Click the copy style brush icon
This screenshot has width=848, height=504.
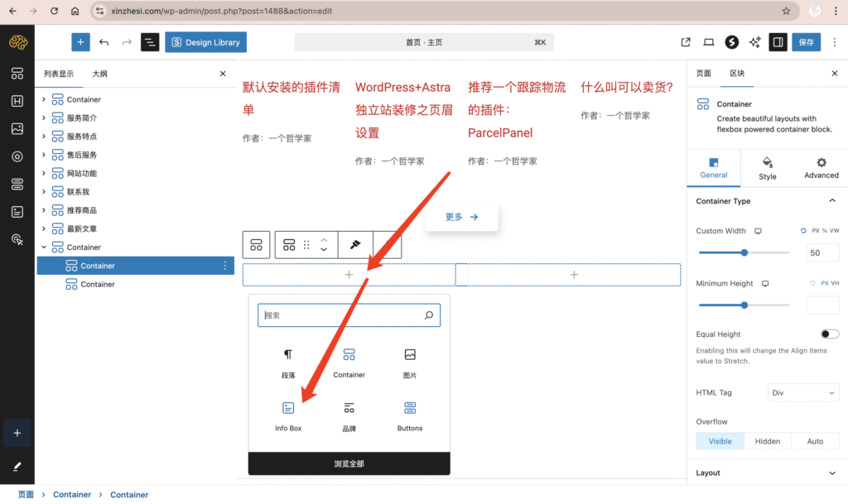coord(354,245)
